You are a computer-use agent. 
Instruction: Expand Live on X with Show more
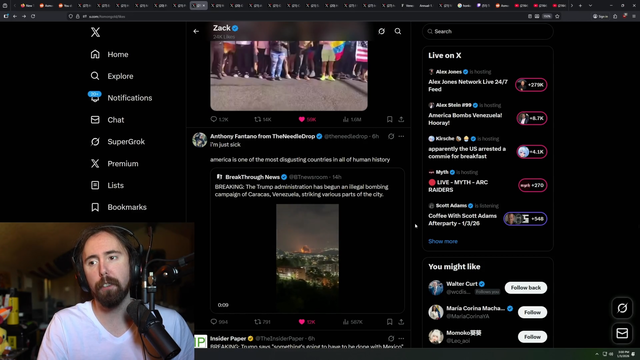(443, 241)
